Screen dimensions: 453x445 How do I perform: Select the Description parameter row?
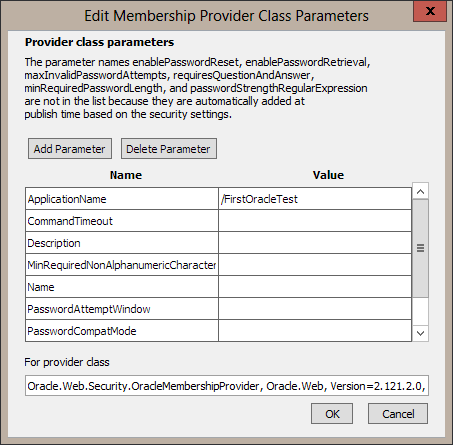tap(218, 243)
